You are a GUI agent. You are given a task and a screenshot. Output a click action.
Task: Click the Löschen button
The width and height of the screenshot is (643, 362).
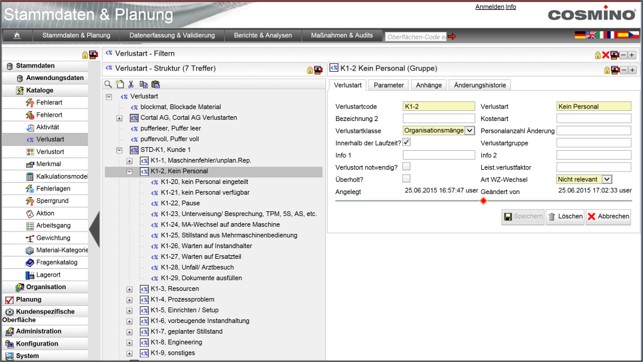565,216
